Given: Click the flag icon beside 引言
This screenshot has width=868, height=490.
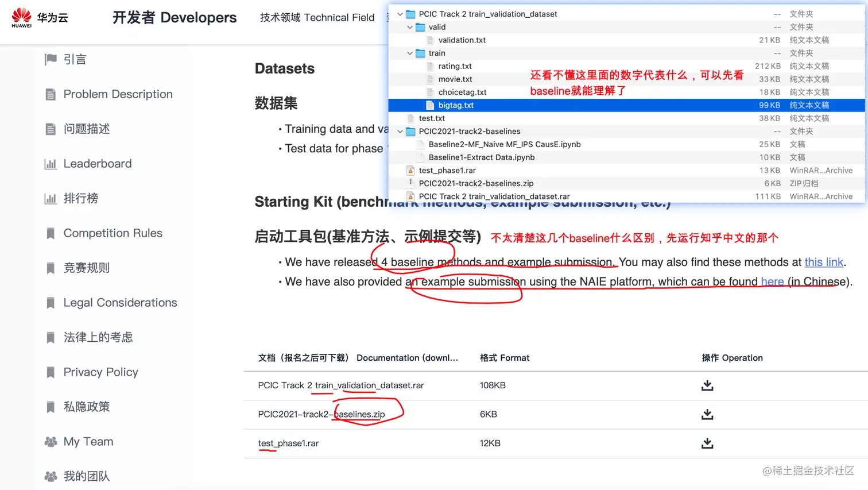Looking at the screenshot, I should tap(51, 59).
